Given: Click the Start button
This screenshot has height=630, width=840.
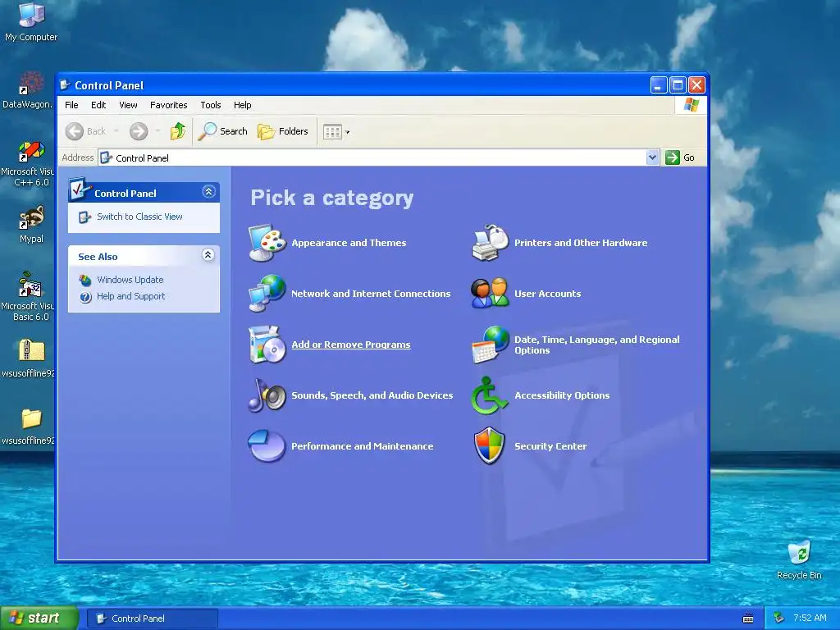Looking at the screenshot, I should point(39,618).
